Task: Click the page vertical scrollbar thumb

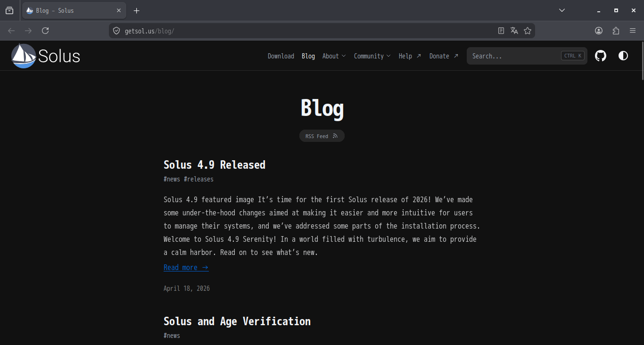Action: [x=642, y=61]
